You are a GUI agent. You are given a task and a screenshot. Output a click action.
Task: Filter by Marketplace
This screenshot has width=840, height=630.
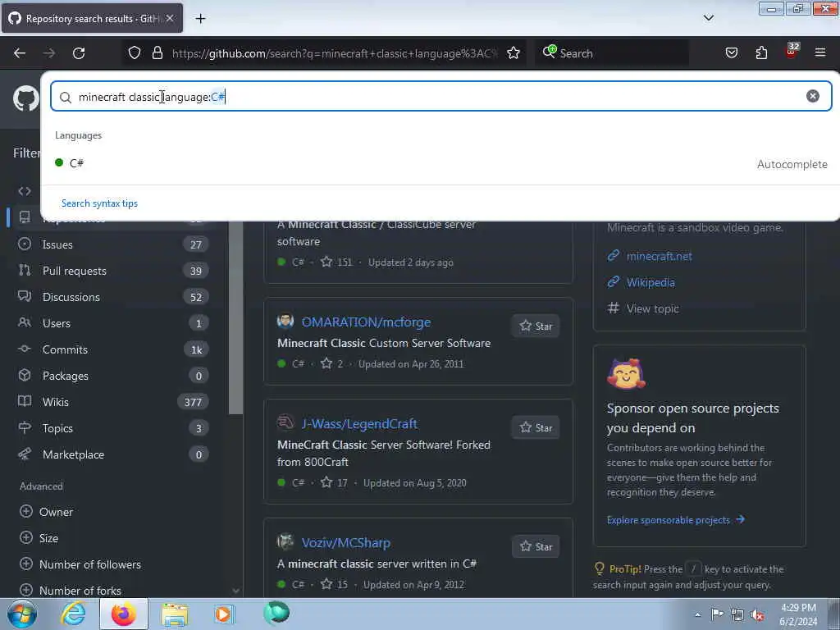click(x=112, y=454)
